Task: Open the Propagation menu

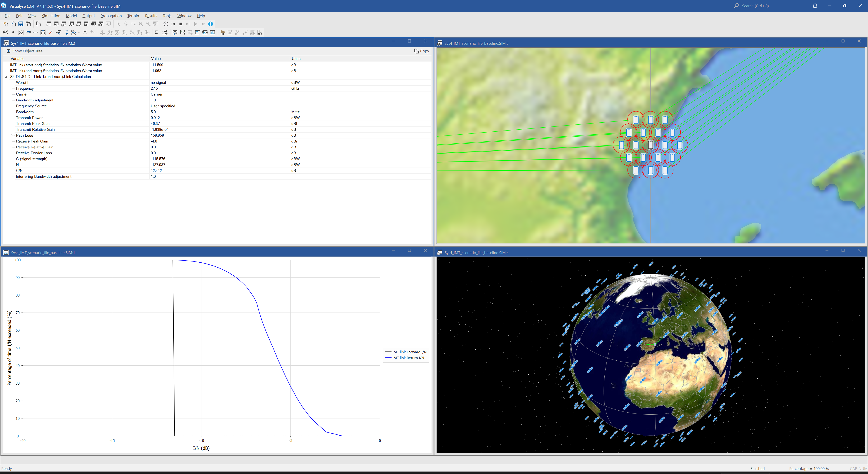Action: click(111, 16)
